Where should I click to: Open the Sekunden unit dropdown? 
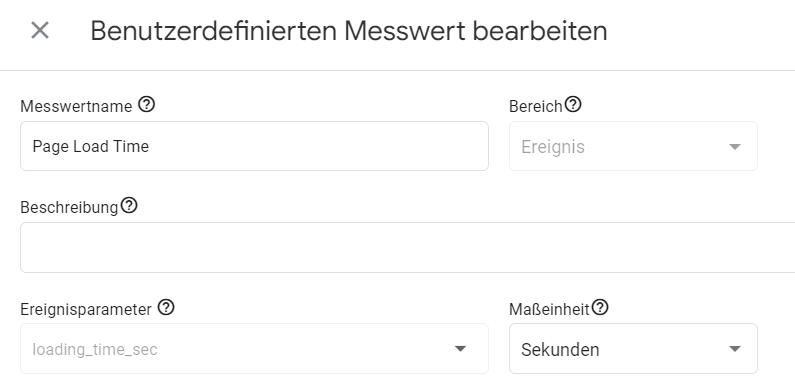click(633, 349)
